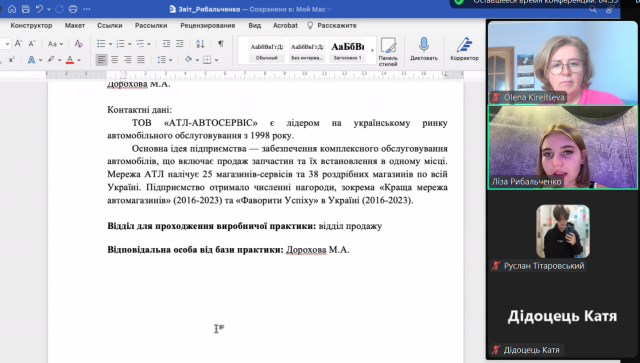
Task: Open the Корректор editor tool
Action: [x=464, y=49]
